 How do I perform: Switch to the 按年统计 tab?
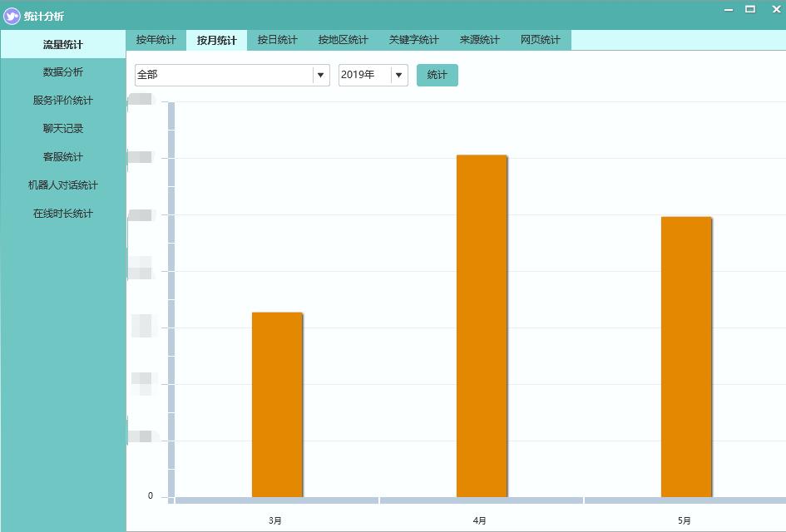156,40
